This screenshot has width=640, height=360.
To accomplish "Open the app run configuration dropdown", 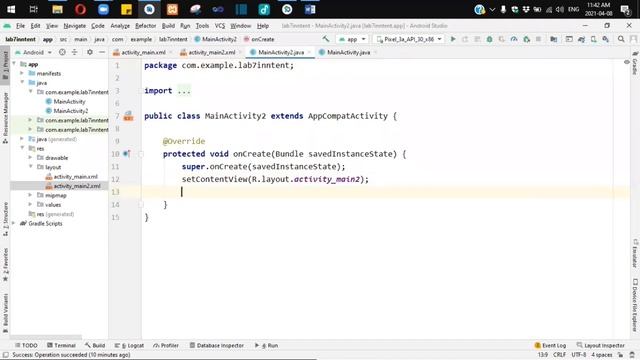I will [352, 39].
